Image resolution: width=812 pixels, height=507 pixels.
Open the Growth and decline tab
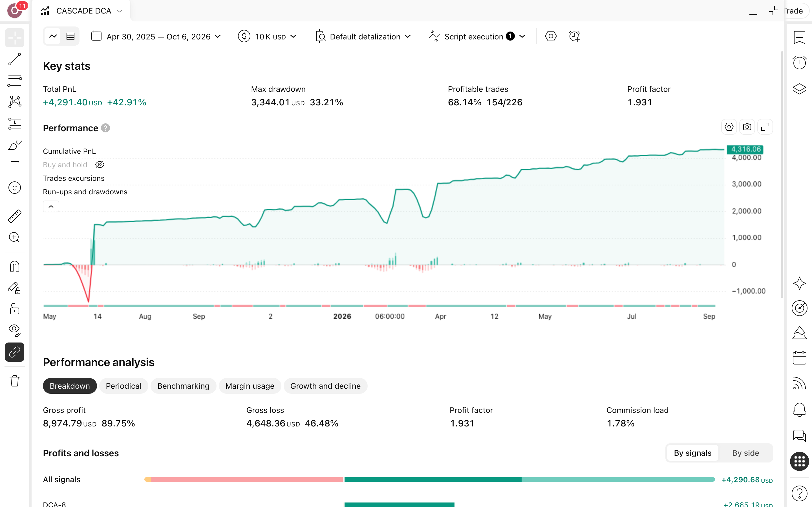pos(325,386)
